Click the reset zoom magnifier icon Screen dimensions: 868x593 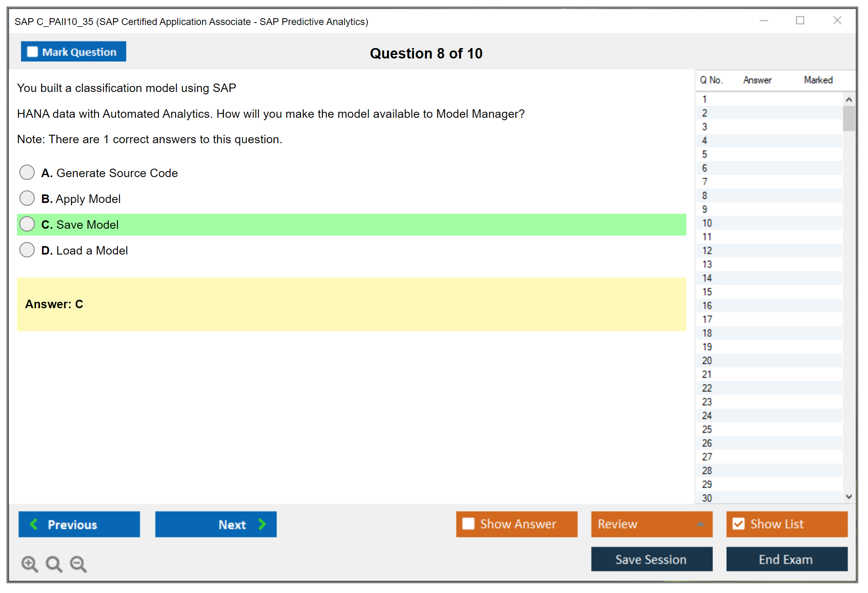53,563
